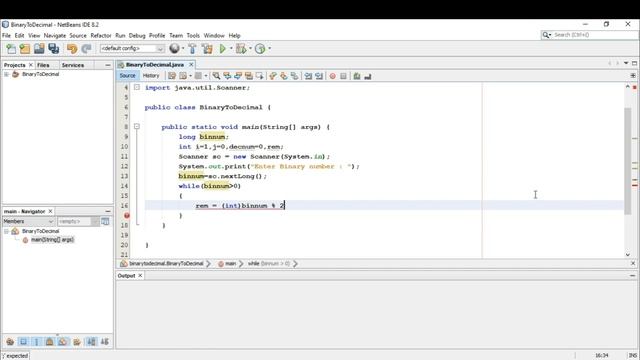Click the Toggle Highlight Search icon
Screen dimensions: 640x360
tap(249, 76)
